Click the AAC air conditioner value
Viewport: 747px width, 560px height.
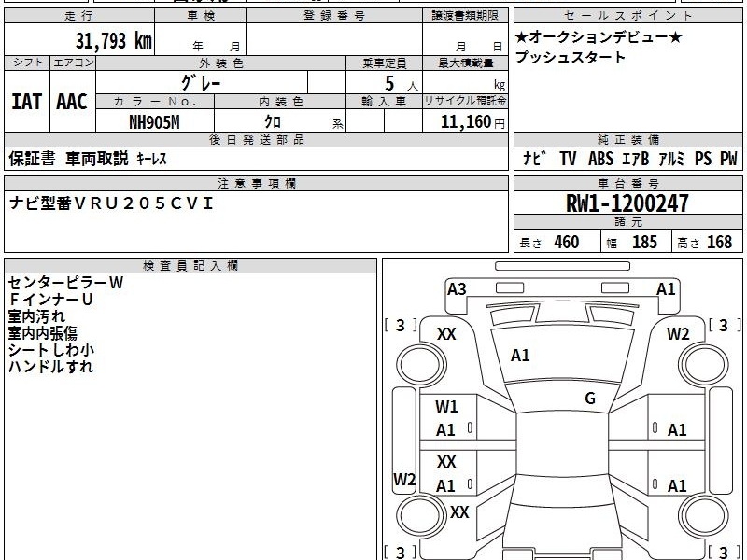click(x=72, y=102)
